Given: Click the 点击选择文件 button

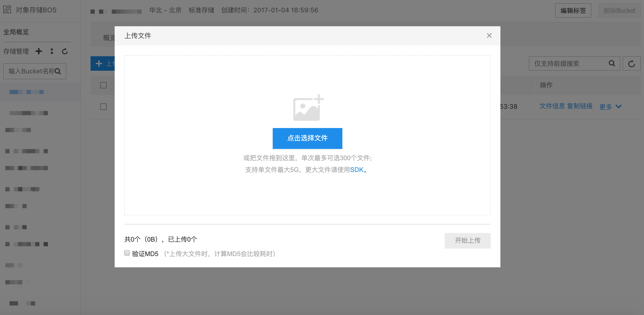Looking at the screenshot, I should pyautogui.click(x=307, y=138).
